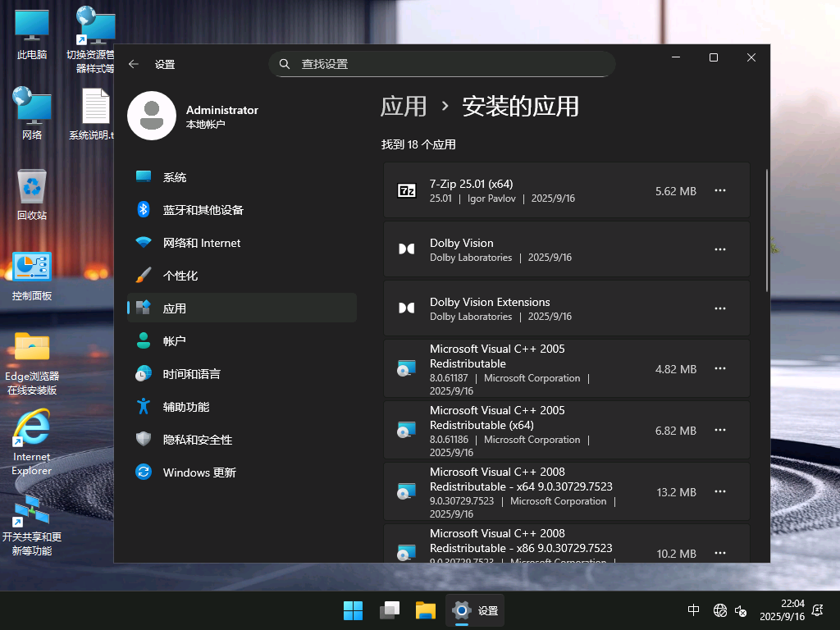Open the 系统 settings category
The image size is (840, 630).
pos(242,177)
